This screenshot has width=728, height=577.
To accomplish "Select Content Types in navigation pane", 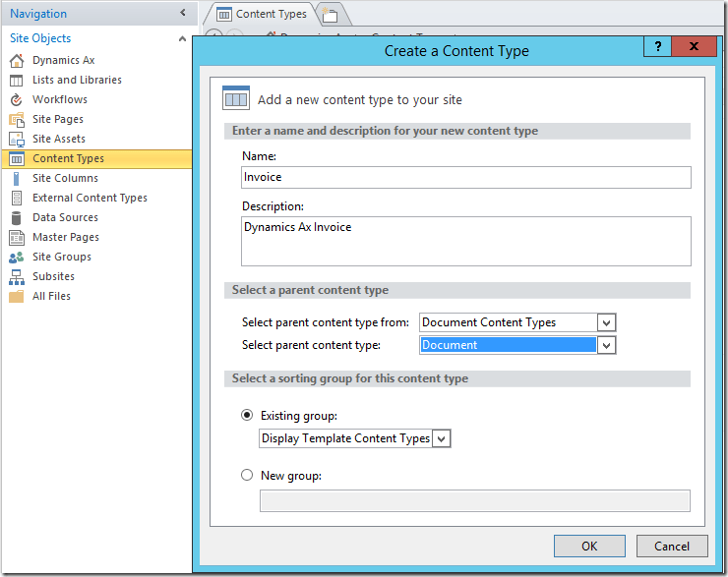I will coord(97,158).
